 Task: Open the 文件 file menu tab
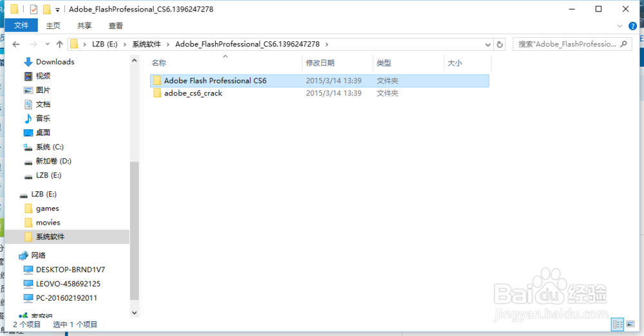click(x=21, y=26)
